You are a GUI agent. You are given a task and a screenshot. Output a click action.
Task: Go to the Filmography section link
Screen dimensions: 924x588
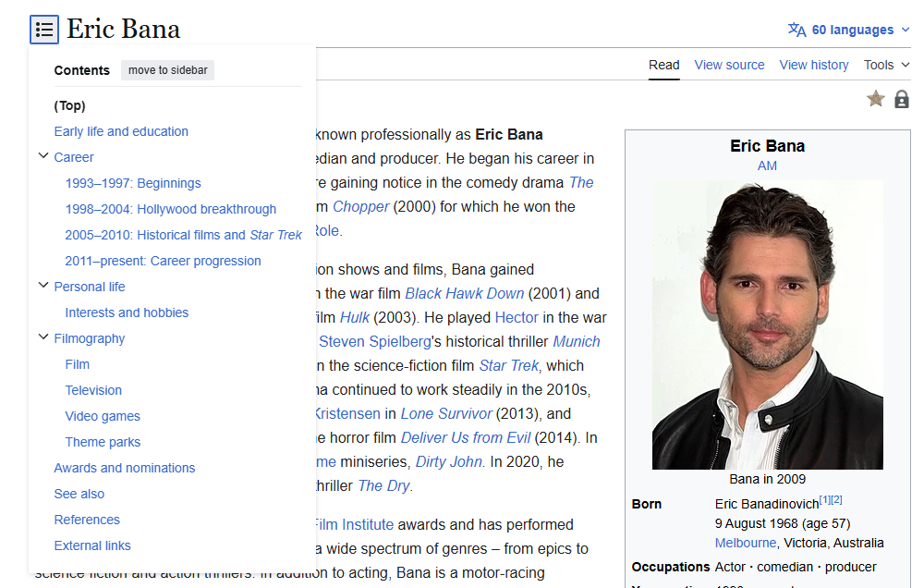coord(90,338)
